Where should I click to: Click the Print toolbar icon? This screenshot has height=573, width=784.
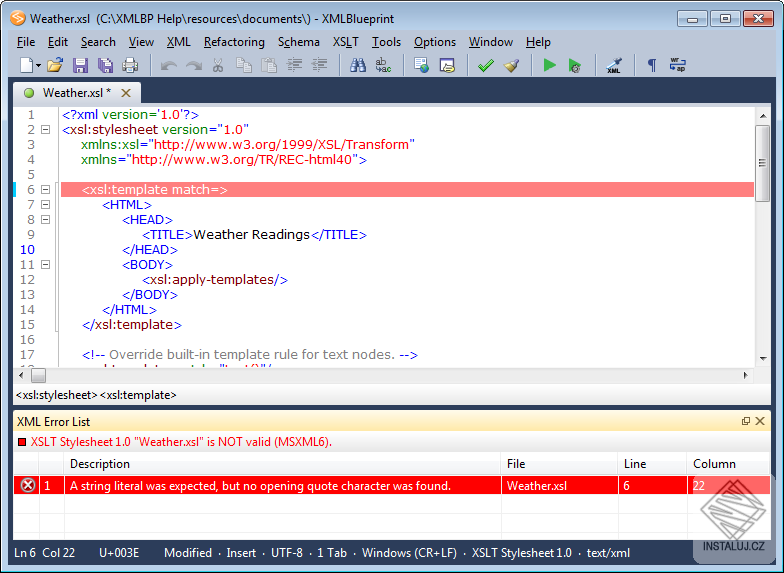[x=130, y=66]
